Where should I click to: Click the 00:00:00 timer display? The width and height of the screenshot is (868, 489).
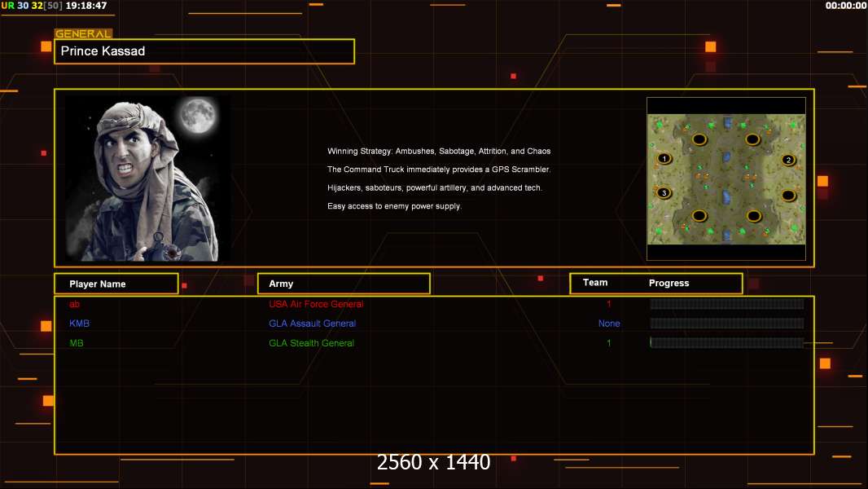point(846,6)
